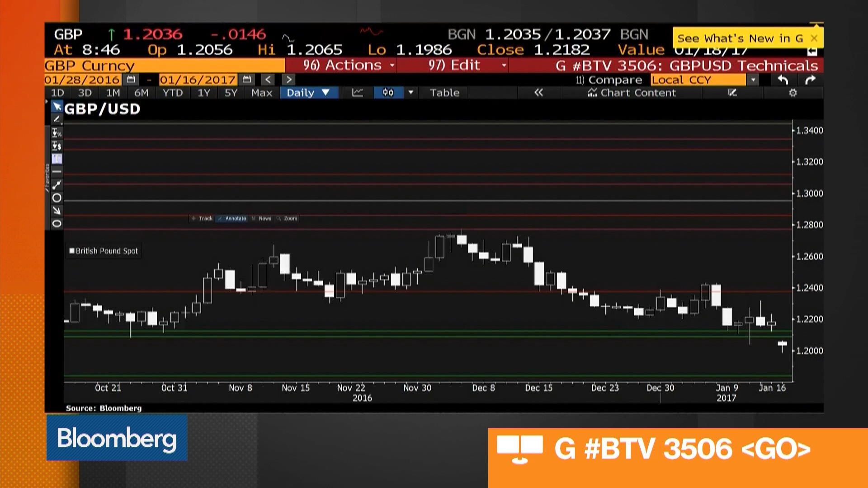Click the last candlestick near 1.2000
This screenshot has height=488, width=868.
point(783,346)
